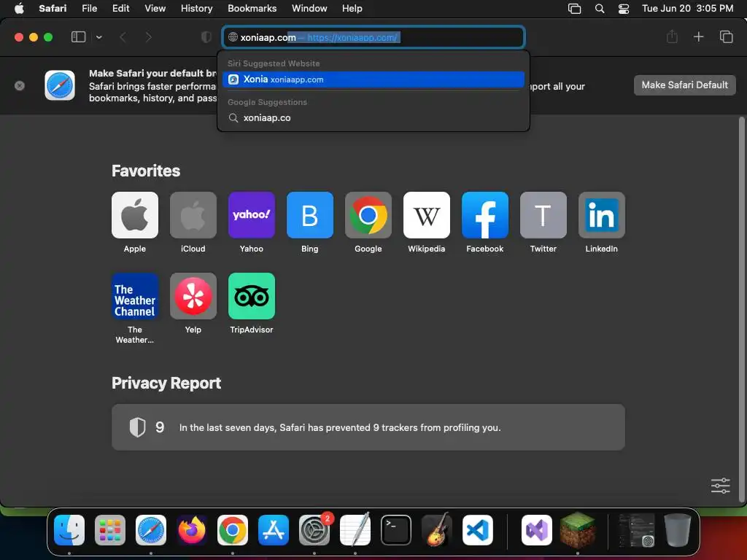Open System Settings from the Dock
The height and width of the screenshot is (560, 747).
click(x=314, y=530)
